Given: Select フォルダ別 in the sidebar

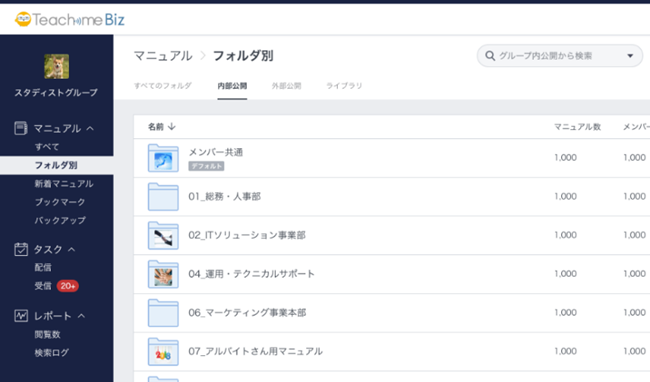Looking at the screenshot, I should (x=56, y=165).
